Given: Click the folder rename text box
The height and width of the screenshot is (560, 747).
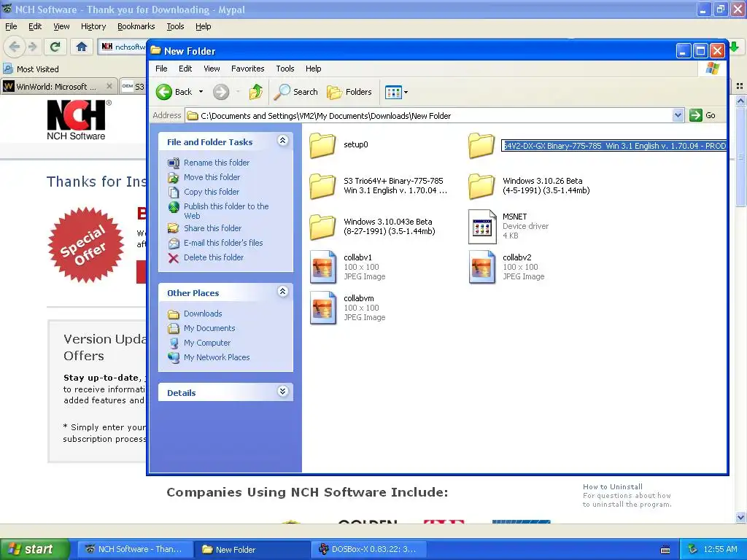Looking at the screenshot, I should point(614,146).
